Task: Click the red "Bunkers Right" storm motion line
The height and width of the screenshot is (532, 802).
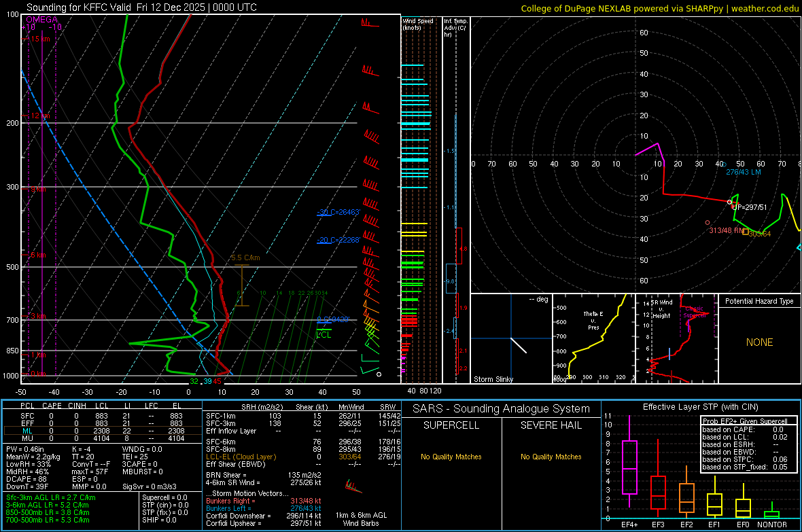Action: pyautogui.click(x=264, y=501)
